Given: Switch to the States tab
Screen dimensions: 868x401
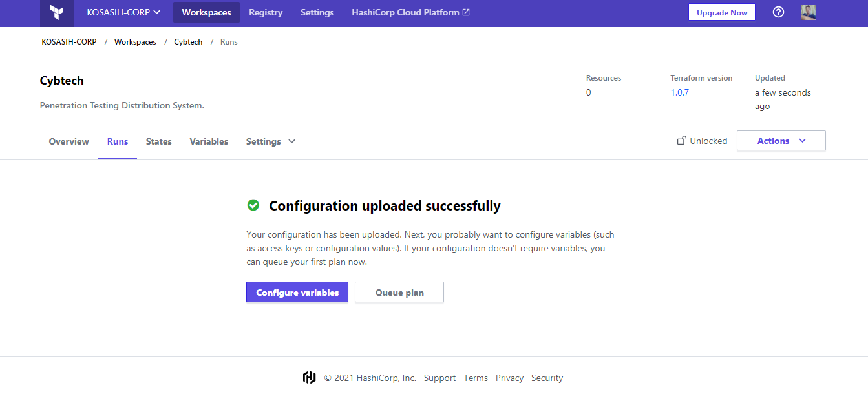Looking at the screenshot, I should pos(159,141).
